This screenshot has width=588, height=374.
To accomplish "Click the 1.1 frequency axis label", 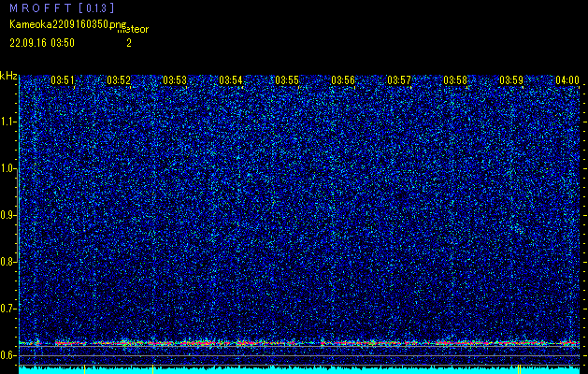I will 8,122.
